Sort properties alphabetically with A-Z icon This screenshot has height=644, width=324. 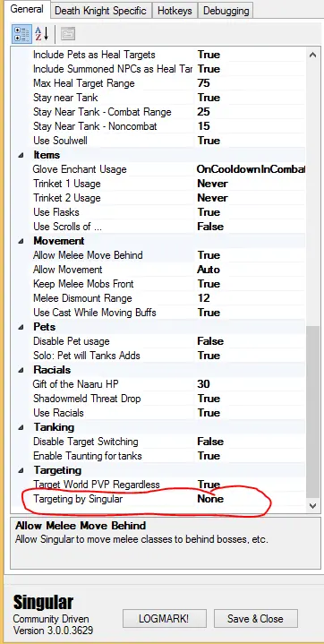tap(41, 34)
